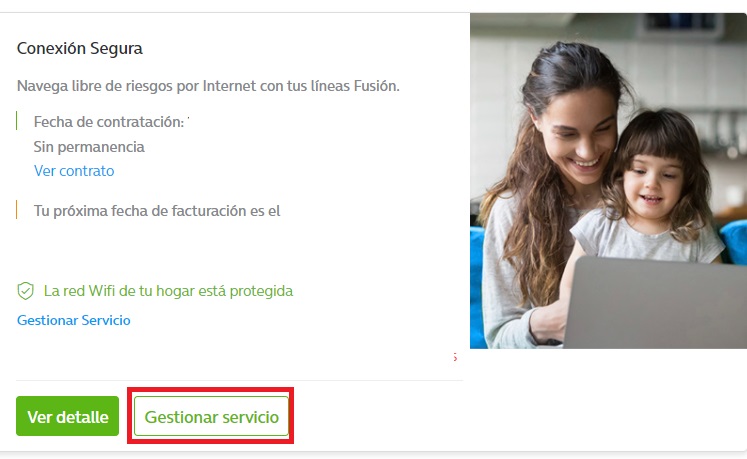Open the Ver detalle green button

coord(68,416)
